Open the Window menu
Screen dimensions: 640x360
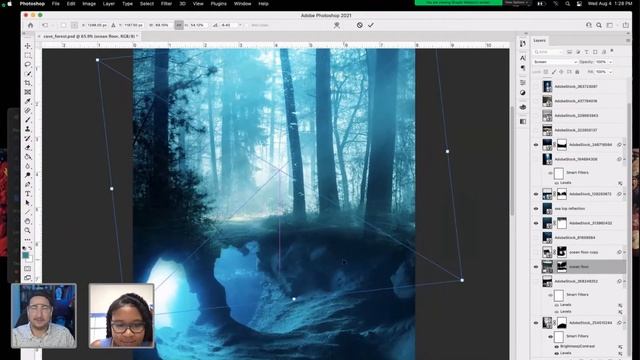pos(242,4)
